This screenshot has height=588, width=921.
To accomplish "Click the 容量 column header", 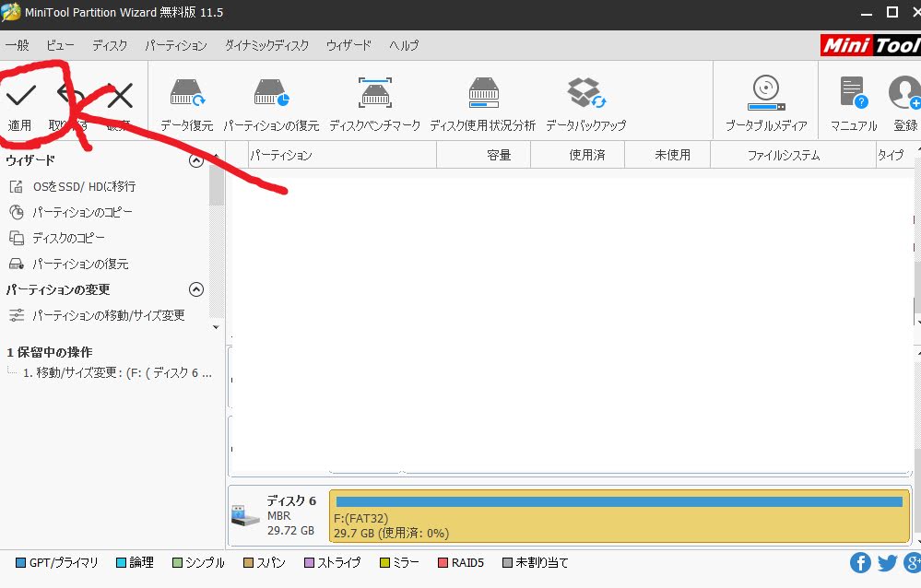I will point(483,155).
